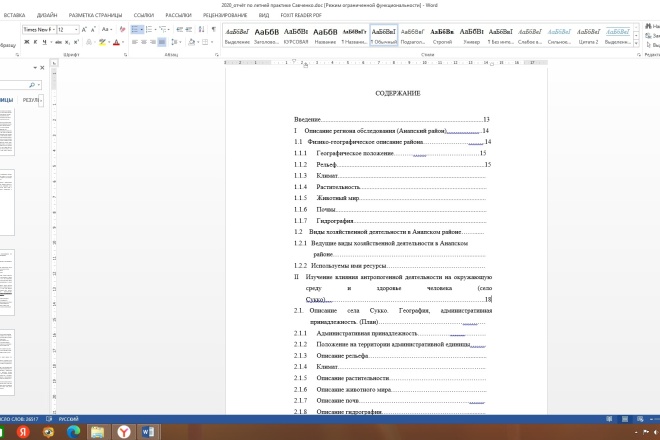Toggle strikethrough text (abc)
Image resolution: width=660 pixels, height=440 pixels.
[x=59, y=42]
